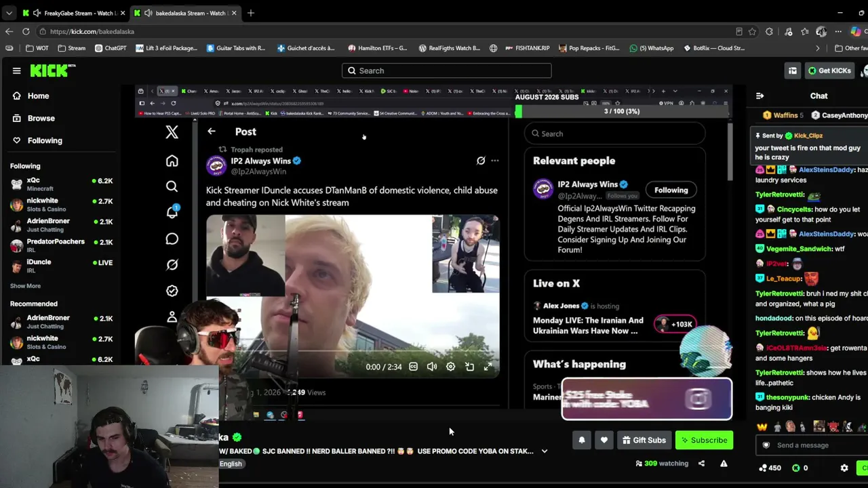Open AdrienBroner under Recommended
The width and height of the screenshot is (868, 488).
point(61,321)
